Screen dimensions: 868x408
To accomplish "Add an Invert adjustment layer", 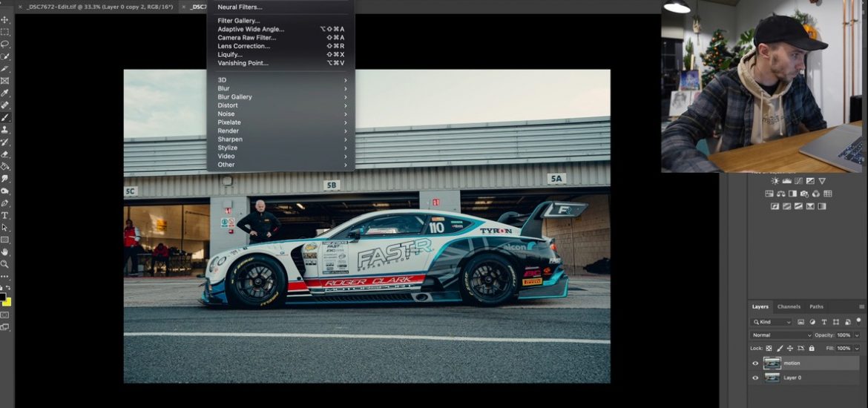I will click(x=775, y=206).
